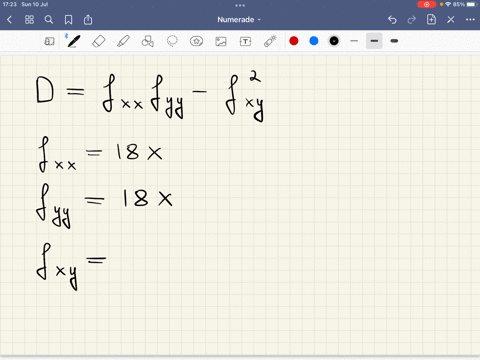Choose the blue pen color

click(314, 41)
